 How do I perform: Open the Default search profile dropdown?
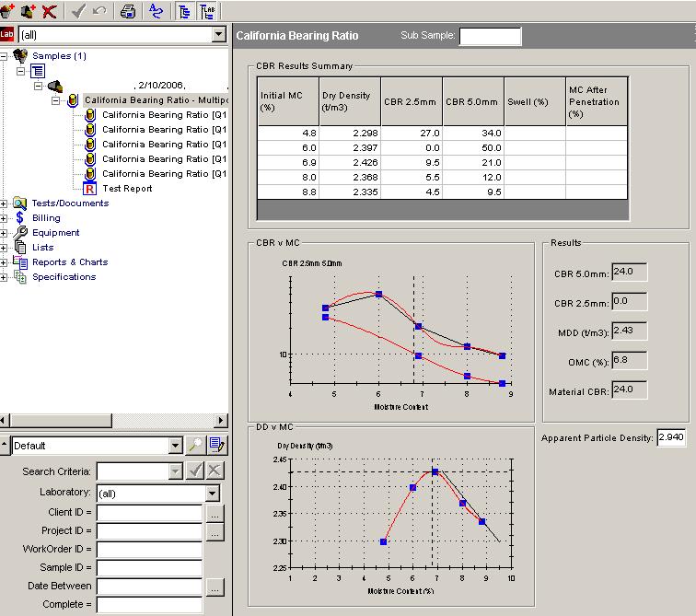[x=176, y=446]
